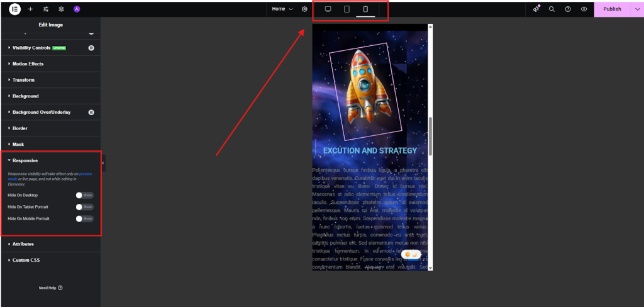Click the Elementor logo icon
This screenshot has height=307, width=644.
point(15,9)
